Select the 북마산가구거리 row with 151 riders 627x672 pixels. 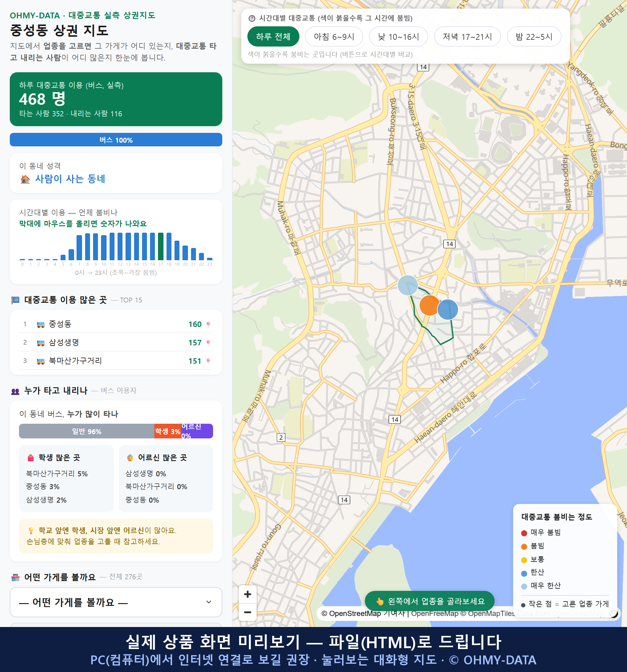116,361
